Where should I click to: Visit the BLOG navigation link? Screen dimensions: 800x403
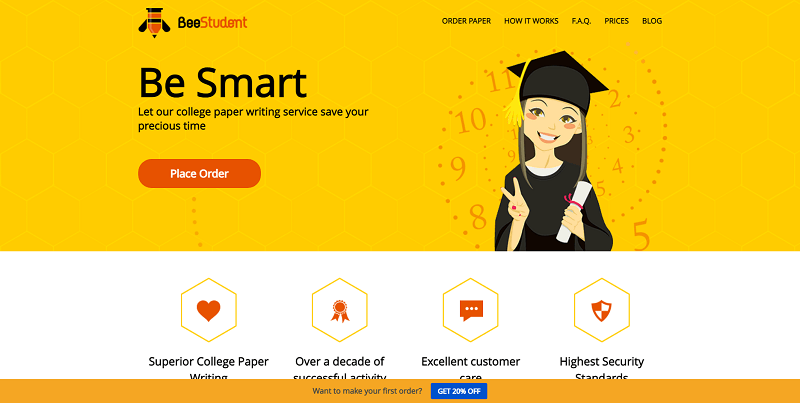[652, 21]
